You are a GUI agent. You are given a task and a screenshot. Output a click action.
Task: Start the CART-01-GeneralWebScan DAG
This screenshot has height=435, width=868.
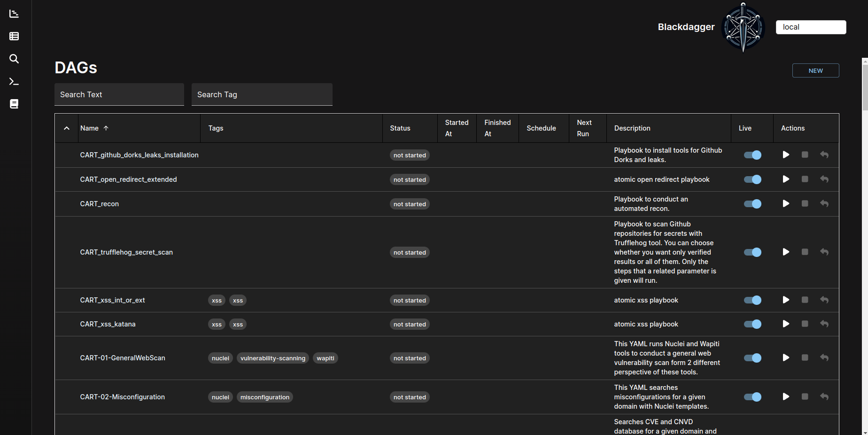786,357
